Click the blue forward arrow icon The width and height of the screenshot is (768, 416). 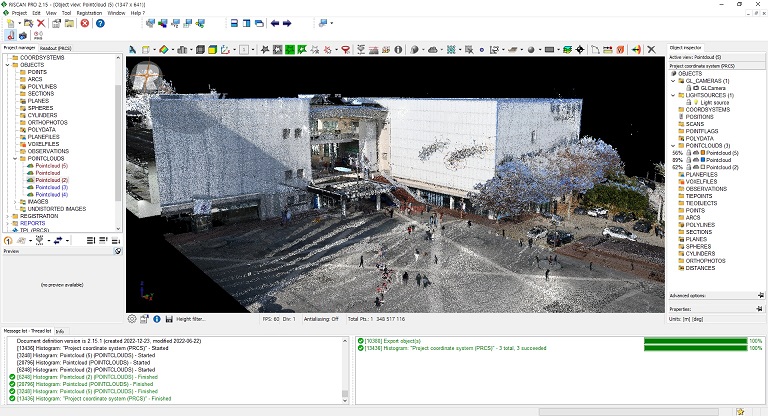pyautogui.click(x=287, y=23)
